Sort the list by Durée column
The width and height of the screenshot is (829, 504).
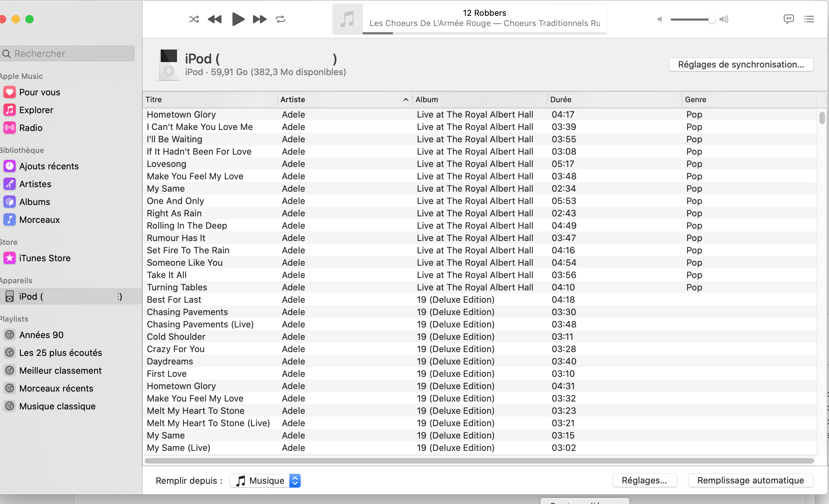pos(614,99)
